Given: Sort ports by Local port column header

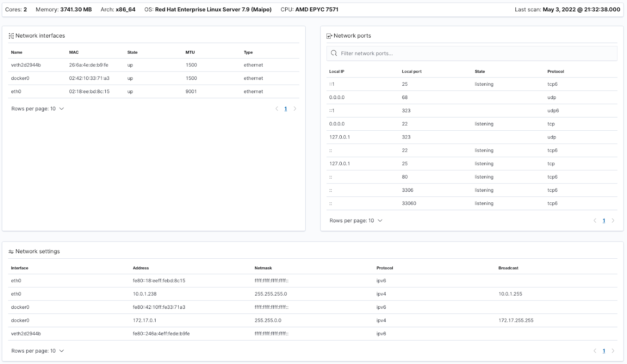Looking at the screenshot, I should click(411, 72).
